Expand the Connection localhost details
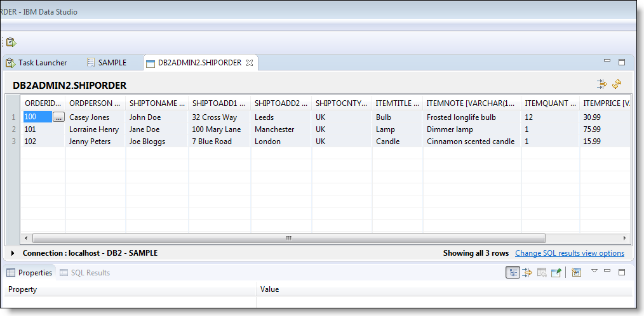The image size is (644, 316). pos(13,253)
